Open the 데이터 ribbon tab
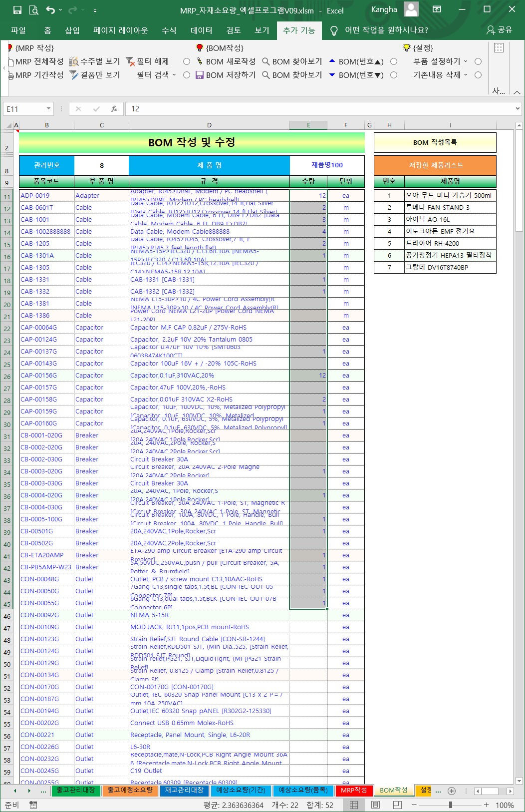Image resolution: width=525 pixels, height=812 pixels. [x=201, y=30]
